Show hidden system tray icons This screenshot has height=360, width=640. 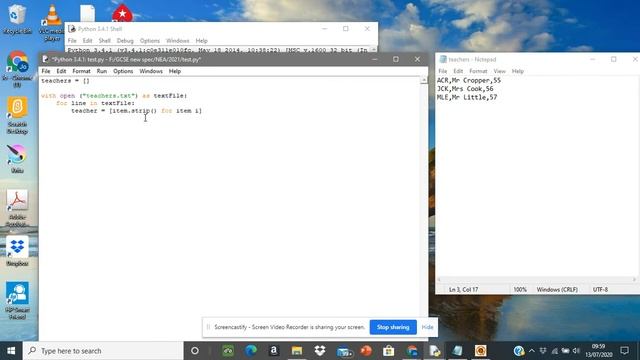(x=531, y=351)
